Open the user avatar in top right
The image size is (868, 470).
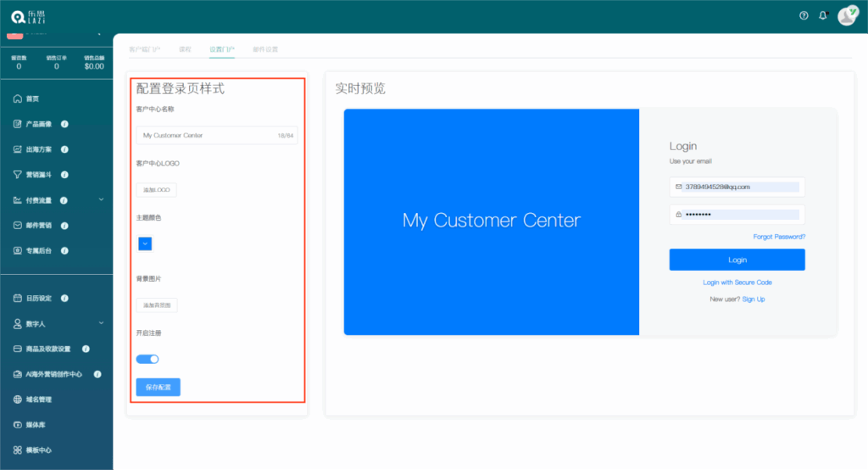pos(847,15)
